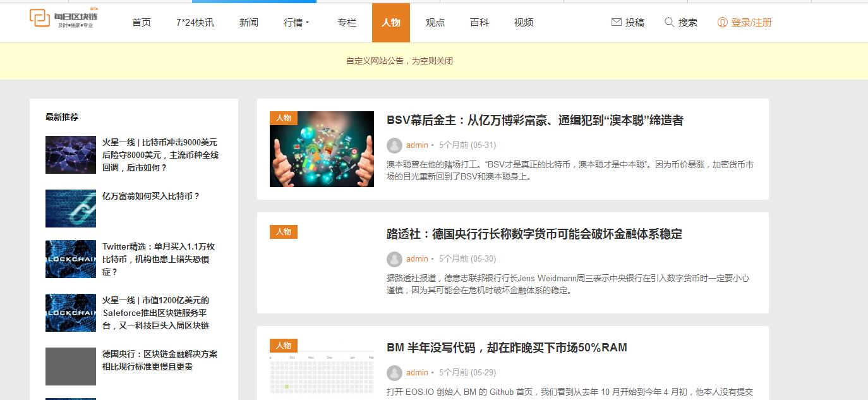Open the BSV幕后金主 article headline
868x400 pixels.
pos(534,121)
